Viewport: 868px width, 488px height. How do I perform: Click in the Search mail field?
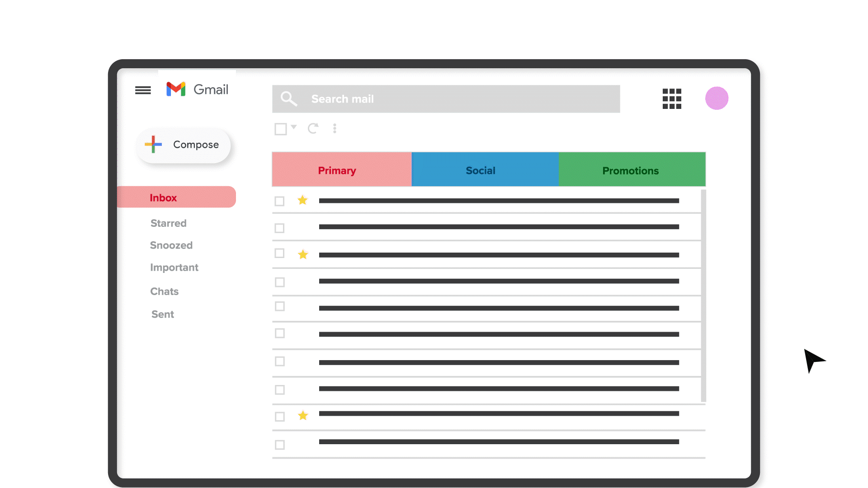click(445, 99)
